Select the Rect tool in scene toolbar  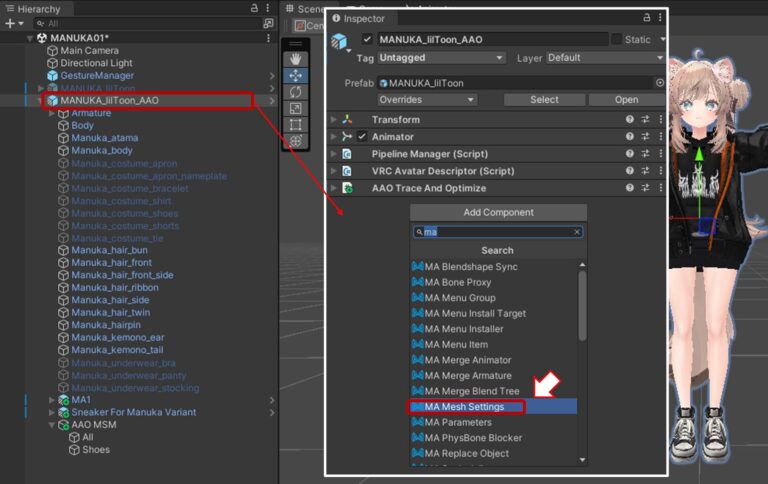point(296,125)
